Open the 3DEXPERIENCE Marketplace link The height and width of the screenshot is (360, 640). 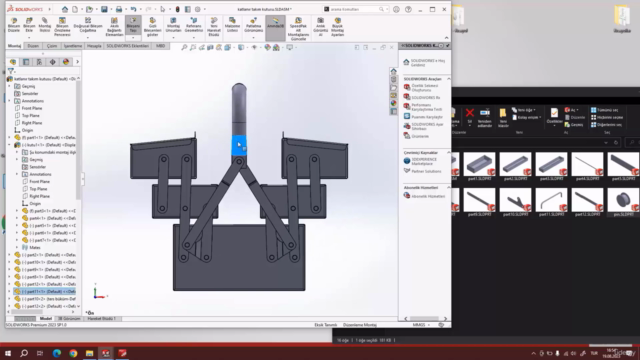coord(424,161)
